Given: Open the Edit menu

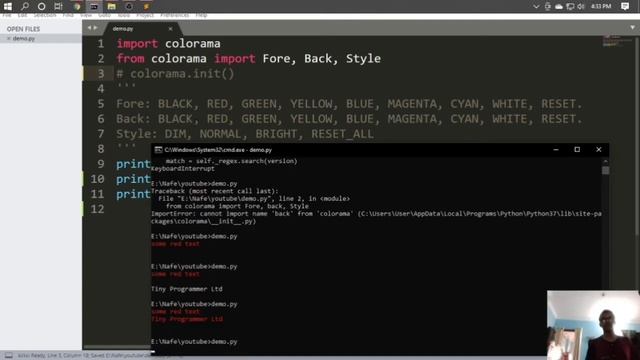Looking at the screenshot, I should pos(22,15).
